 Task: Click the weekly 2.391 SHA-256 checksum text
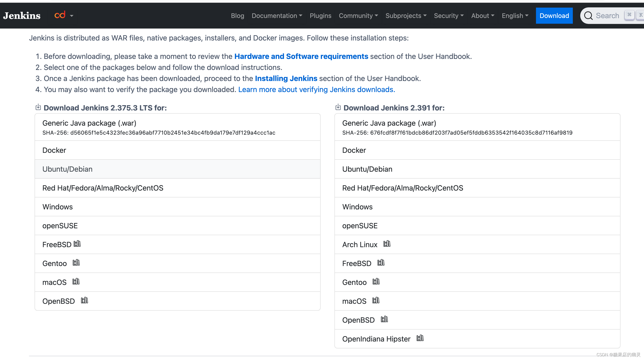457,133
